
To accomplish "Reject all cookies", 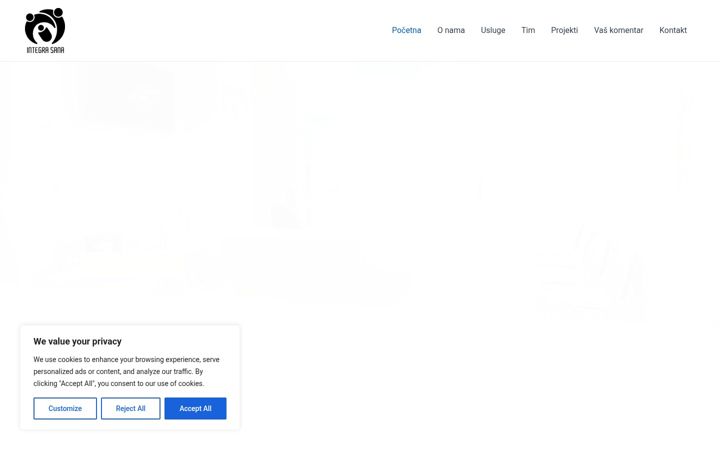I will 130,408.
